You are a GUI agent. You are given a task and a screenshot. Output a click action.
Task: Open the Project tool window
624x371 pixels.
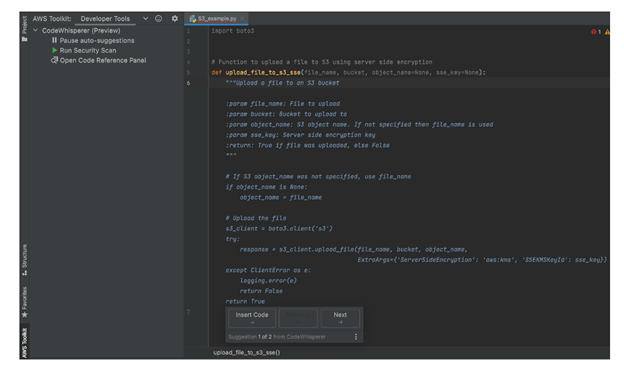[x=25, y=28]
